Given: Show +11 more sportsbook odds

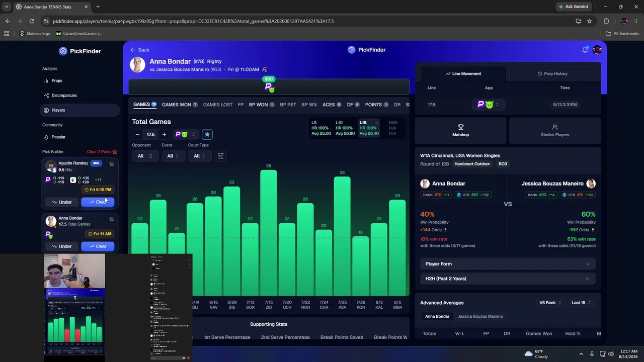Looking at the screenshot, I should pos(98,179).
